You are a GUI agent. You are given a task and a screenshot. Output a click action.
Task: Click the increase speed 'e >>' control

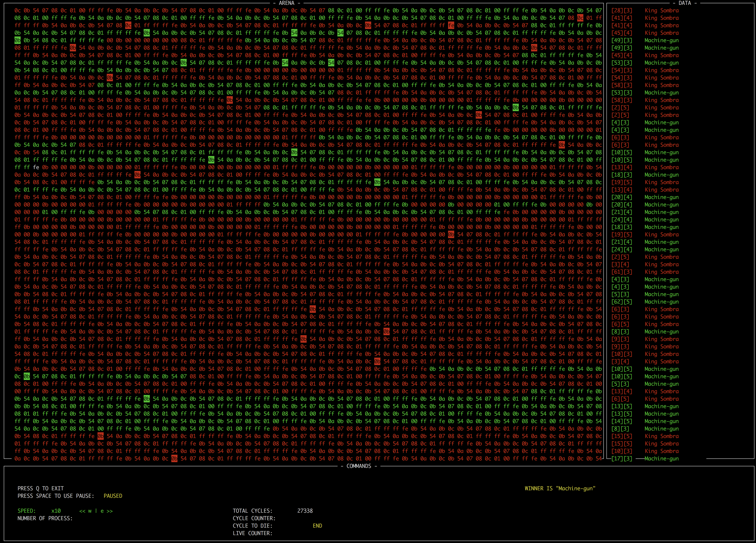[x=107, y=511]
